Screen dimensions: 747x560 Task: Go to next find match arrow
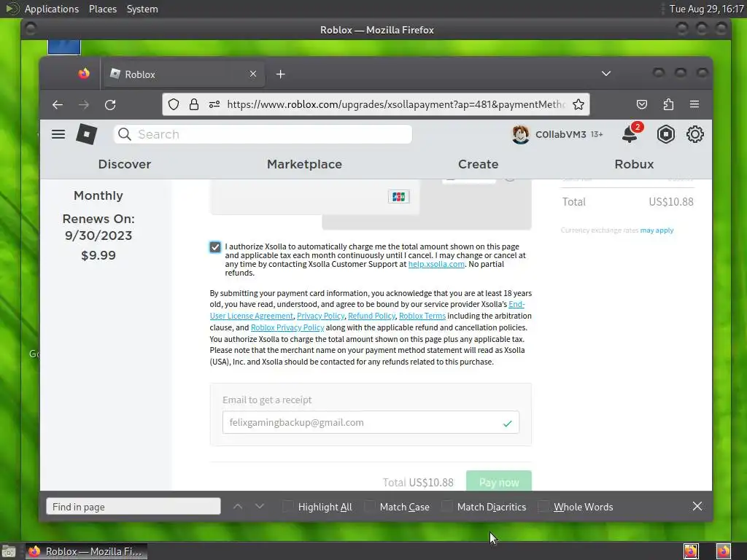click(x=260, y=506)
